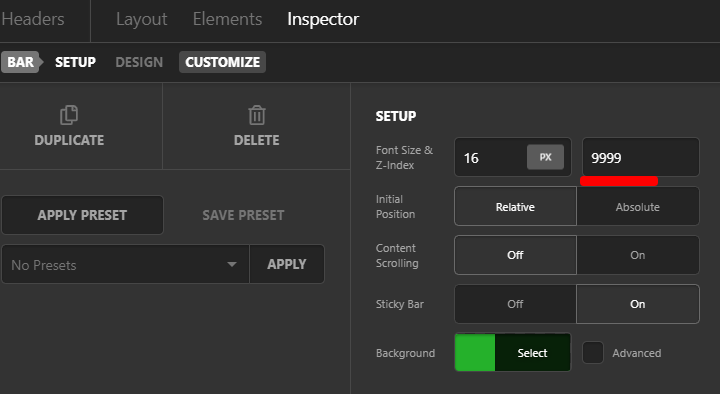Click the Sticky Bar label

coord(399,304)
